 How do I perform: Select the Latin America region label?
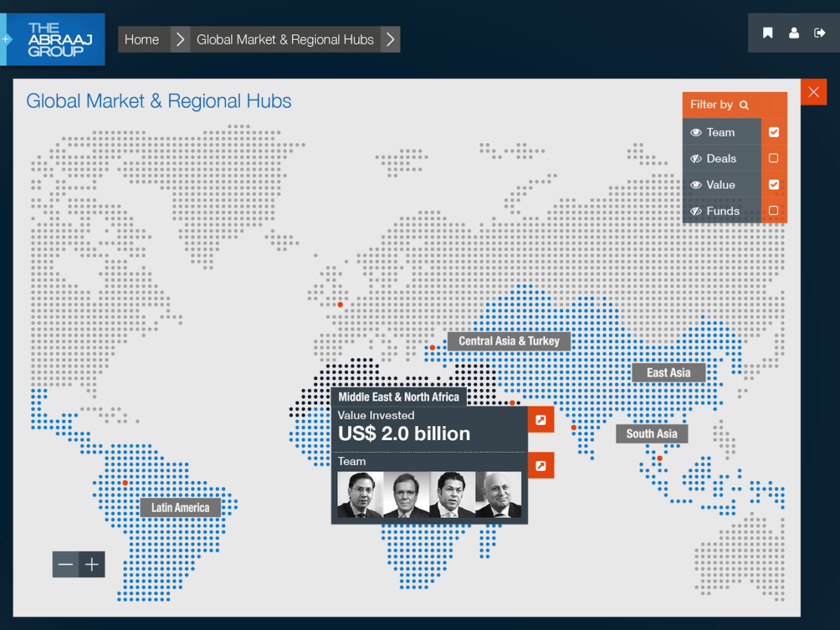[x=181, y=507]
